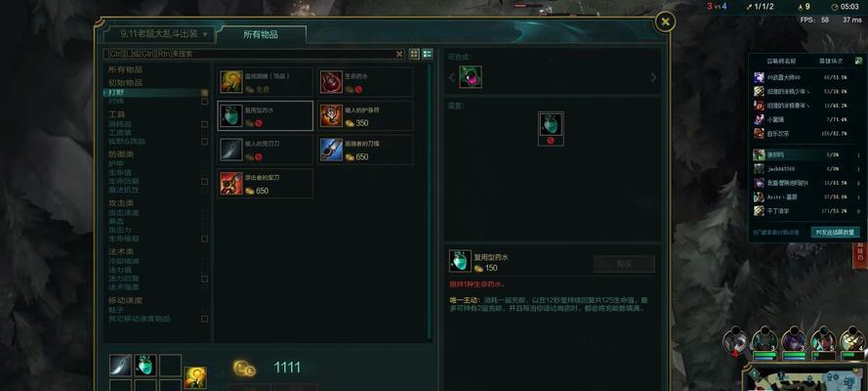The image size is (868, 391).
Task: Check the 生命回复 health regen filter box
Action: (x=205, y=182)
